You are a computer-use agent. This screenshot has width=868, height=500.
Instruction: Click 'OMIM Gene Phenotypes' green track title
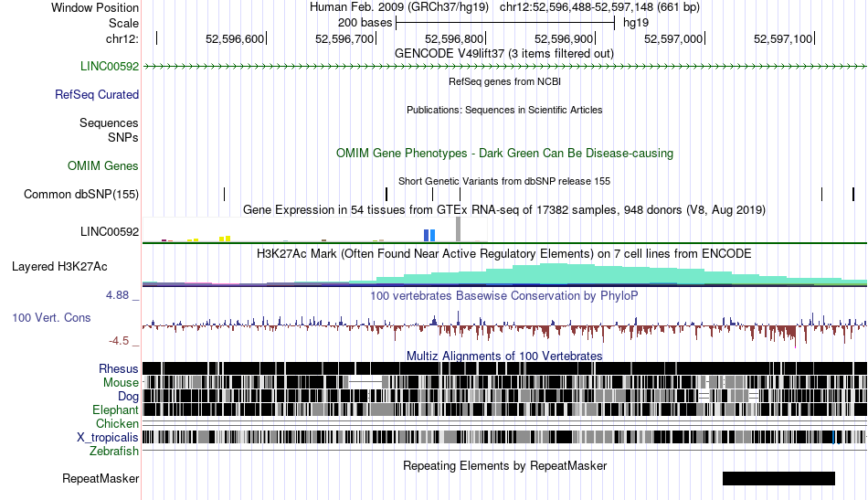tap(504, 154)
